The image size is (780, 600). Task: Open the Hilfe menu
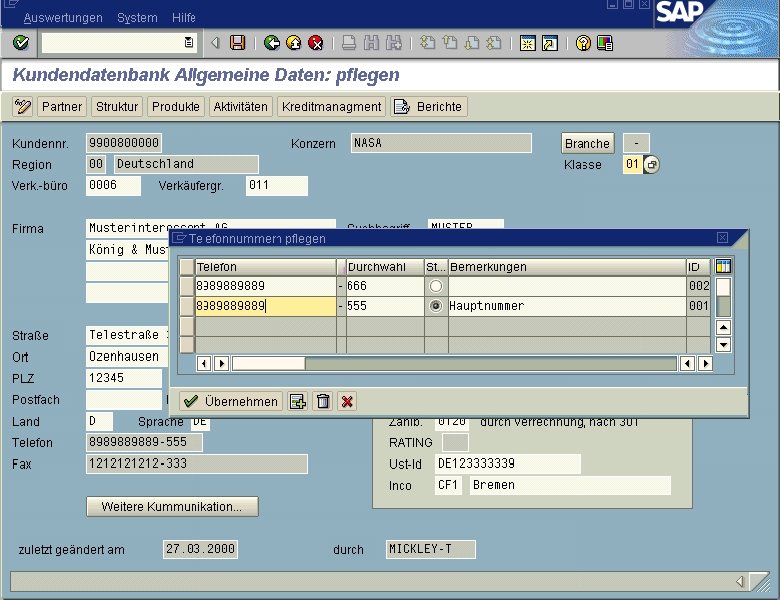click(184, 18)
